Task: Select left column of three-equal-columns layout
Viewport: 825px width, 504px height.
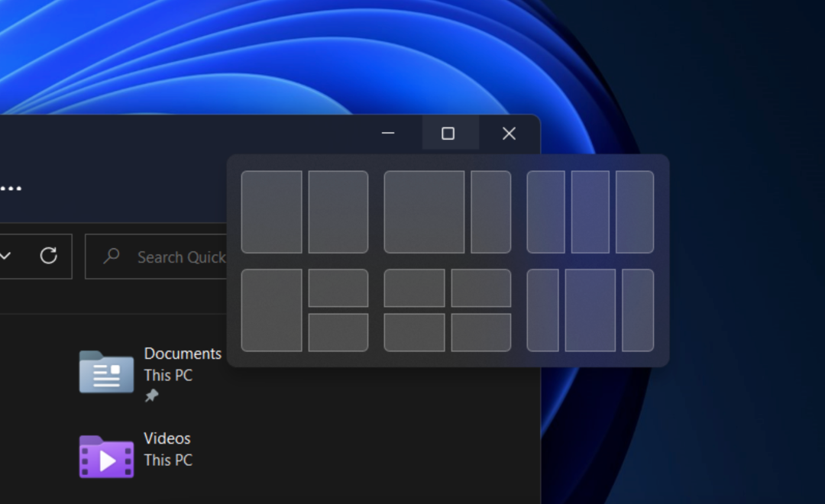Action: point(545,212)
